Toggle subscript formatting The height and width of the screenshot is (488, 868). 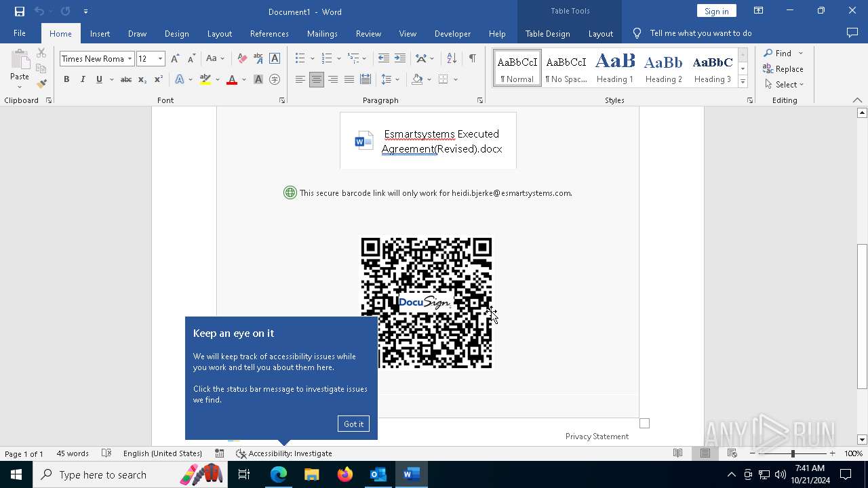click(x=142, y=79)
